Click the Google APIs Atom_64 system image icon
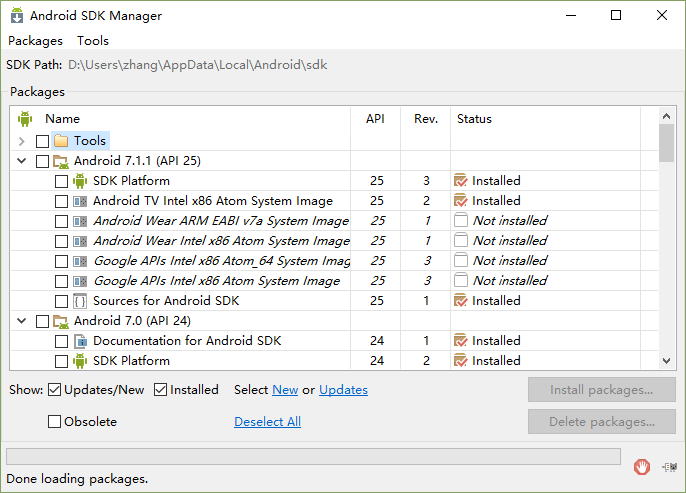The width and height of the screenshot is (686, 493). click(80, 261)
